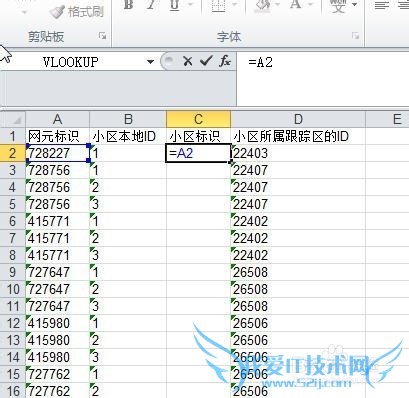Open the underline style dropdown arrow
409x398 pixels.
coord(191,5)
